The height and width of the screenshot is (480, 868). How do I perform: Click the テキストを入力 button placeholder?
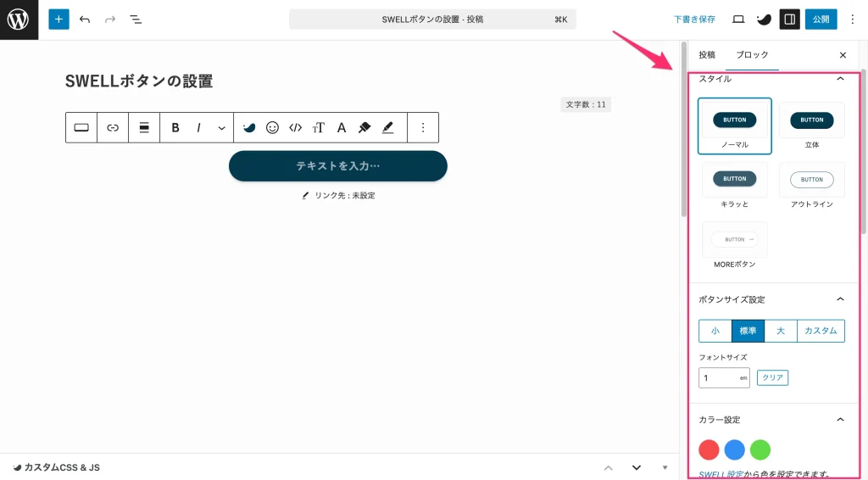pos(337,166)
